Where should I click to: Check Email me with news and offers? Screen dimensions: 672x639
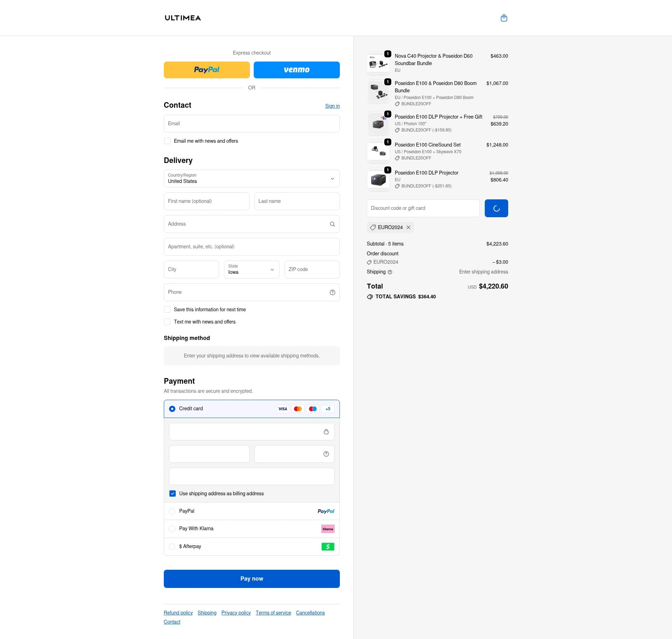point(167,141)
